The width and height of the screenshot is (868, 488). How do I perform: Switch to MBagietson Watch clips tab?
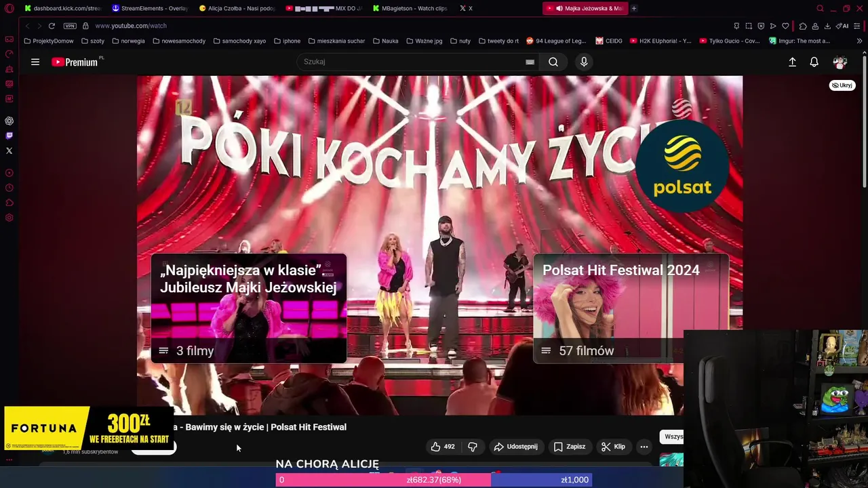click(x=410, y=8)
